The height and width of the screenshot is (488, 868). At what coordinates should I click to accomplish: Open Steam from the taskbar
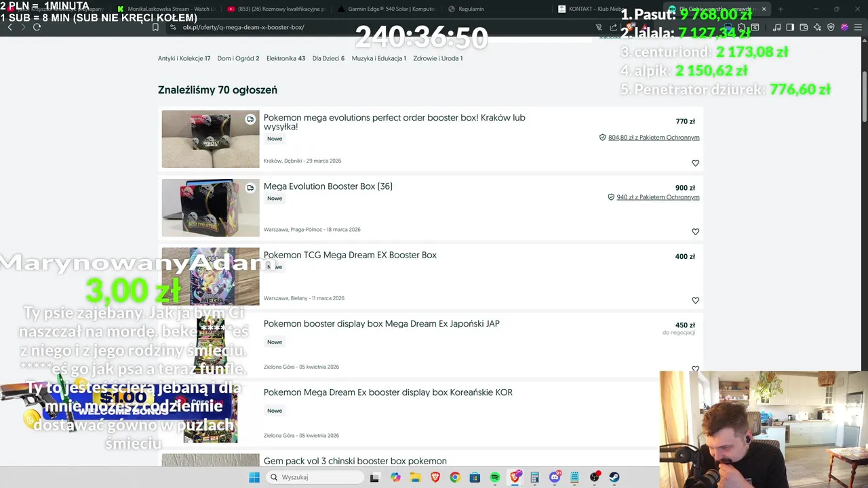(614, 477)
